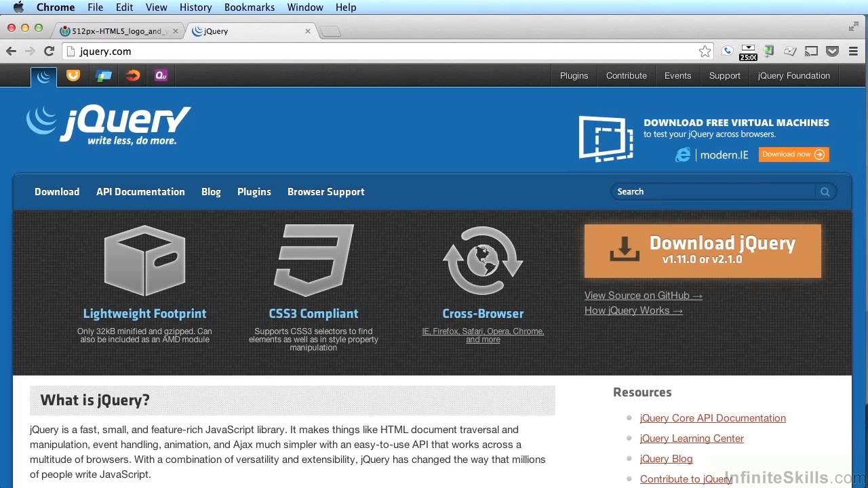Image resolution: width=868 pixels, height=488 pixels.
Task: Open the History menu
Action: tap(196, 7)
